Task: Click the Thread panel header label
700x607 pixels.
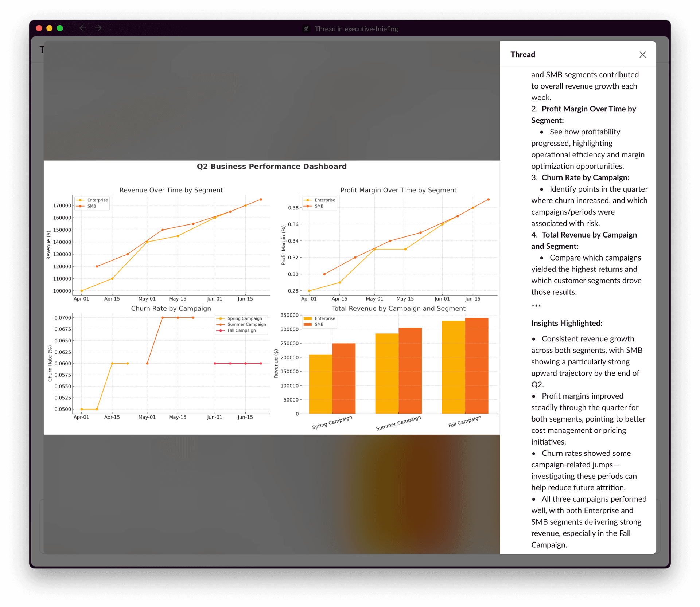Action: pyautogui.click(x=522, y=55)
